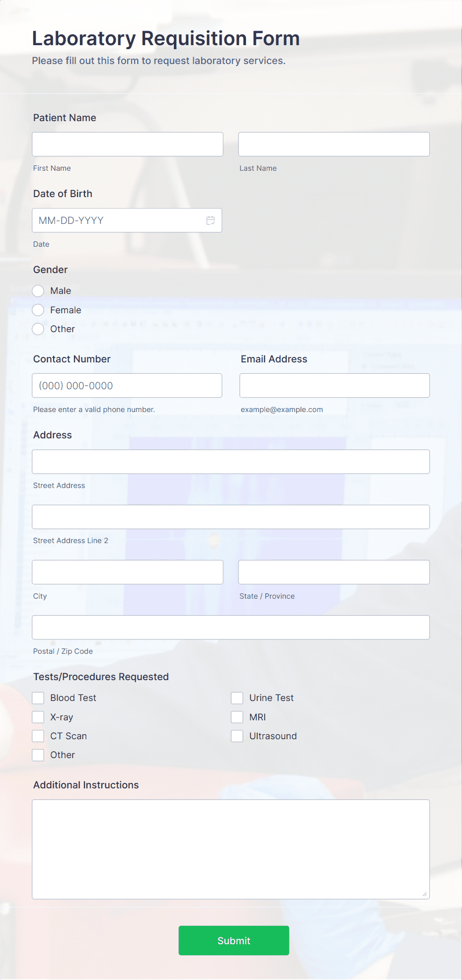Screen dimensions: 462x980
Task: Click the Email Address input box
Action: point(334,385)
